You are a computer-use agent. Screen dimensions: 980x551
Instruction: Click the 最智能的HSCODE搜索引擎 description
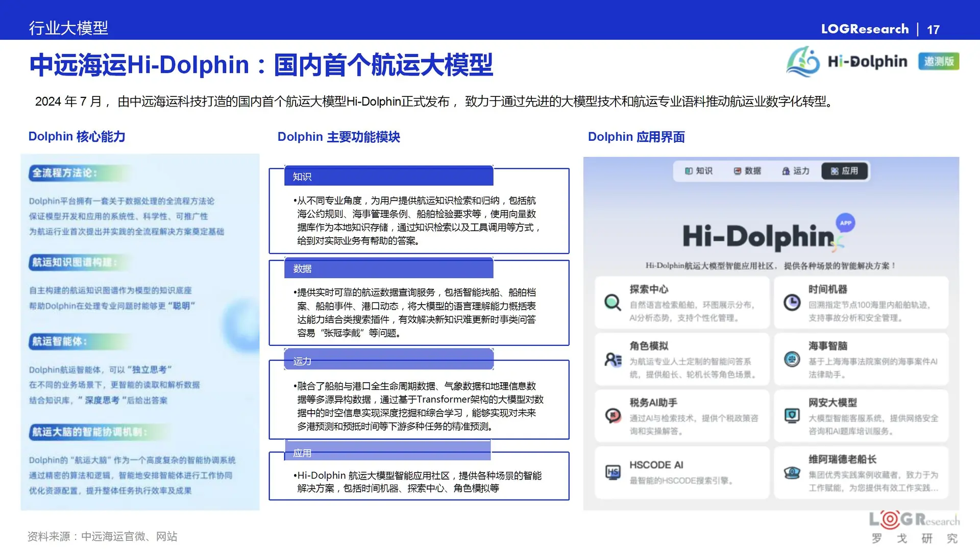click(x=681, y=481)
